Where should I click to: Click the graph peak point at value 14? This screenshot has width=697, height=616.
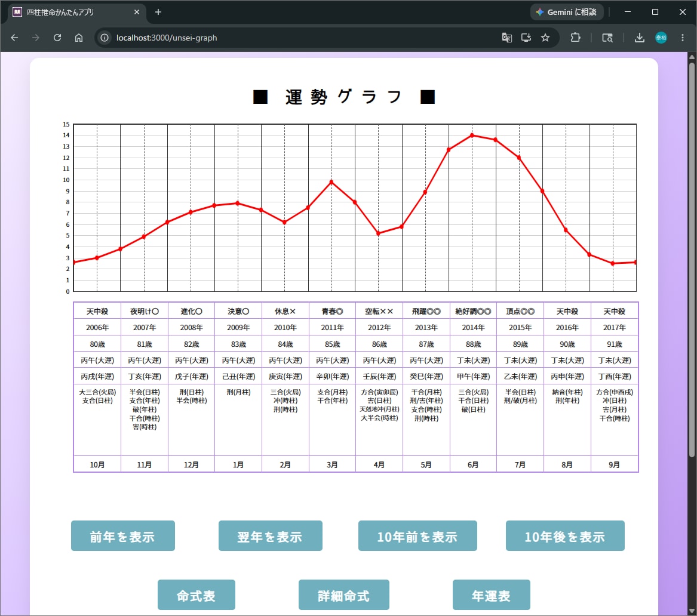472,135
